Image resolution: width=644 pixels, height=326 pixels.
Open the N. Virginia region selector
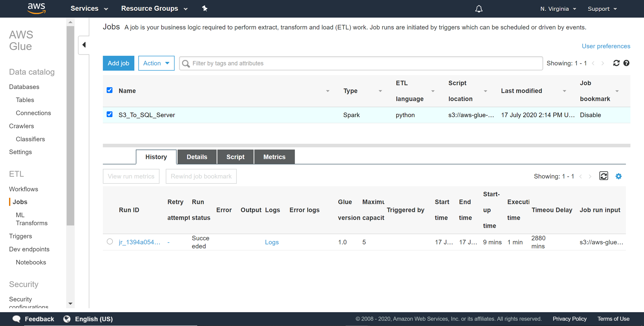pos(558,9)
